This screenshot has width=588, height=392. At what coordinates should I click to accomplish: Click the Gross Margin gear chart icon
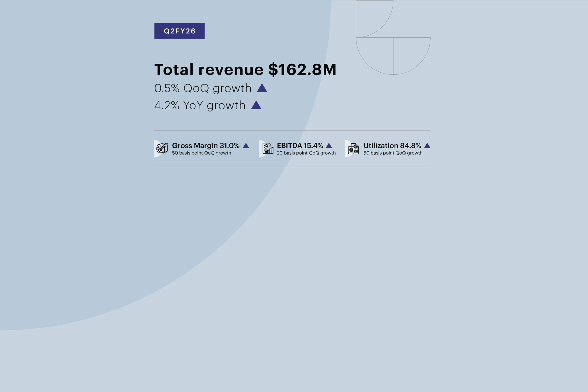pyautogui.click(x=162, y=149)
